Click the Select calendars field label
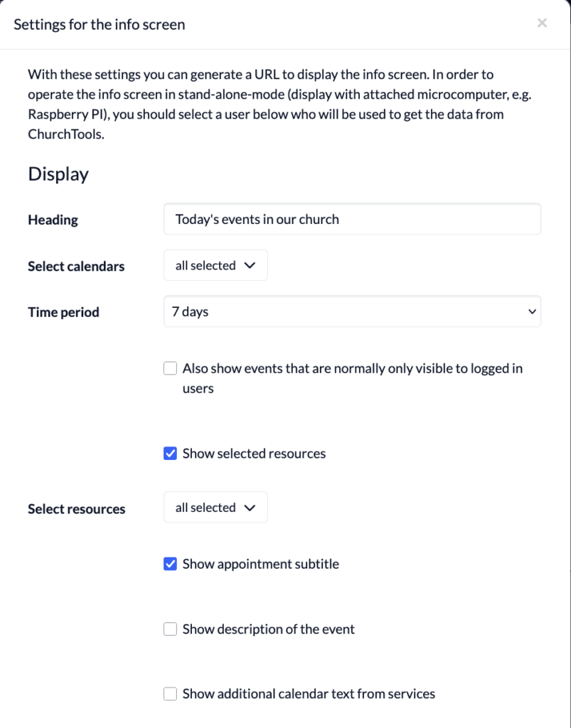571x728 pixels. pyautogui.click(x=76, y=267)
